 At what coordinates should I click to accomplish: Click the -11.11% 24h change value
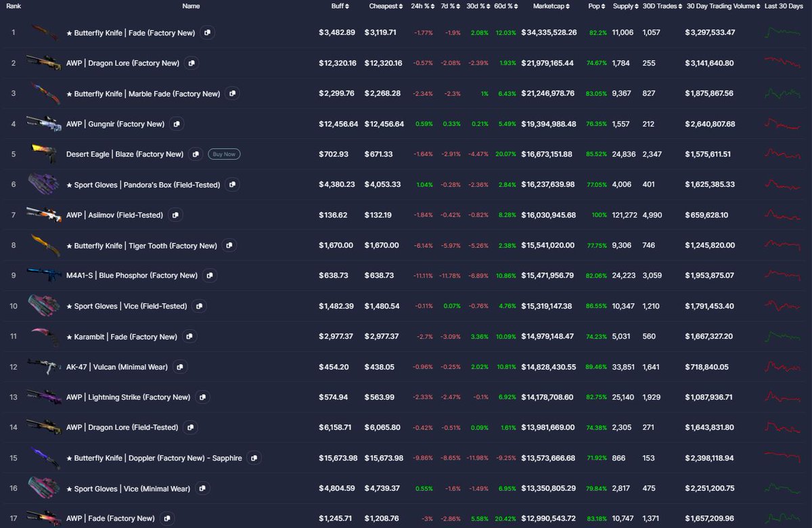[x=423, y=276]
